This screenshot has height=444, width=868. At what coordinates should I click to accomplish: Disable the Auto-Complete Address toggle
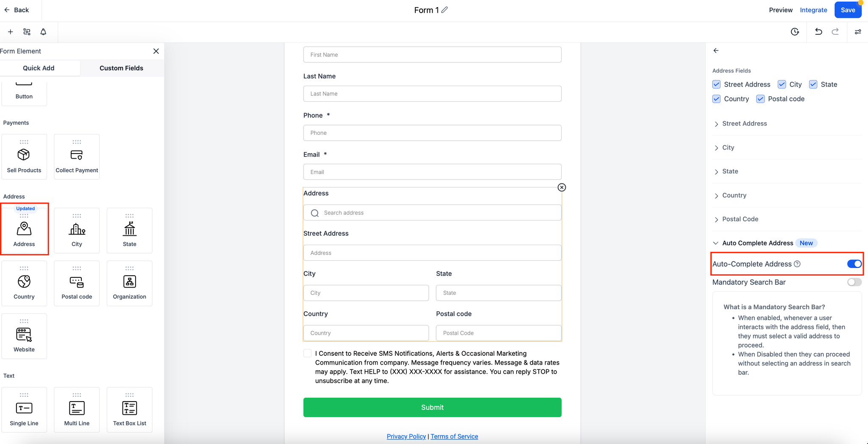pos(854,264)
